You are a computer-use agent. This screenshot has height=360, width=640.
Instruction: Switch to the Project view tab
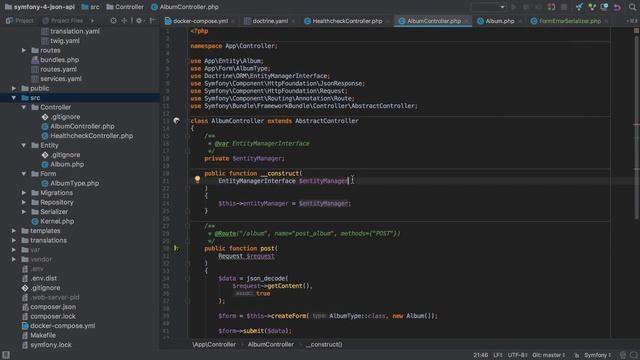[20, 20]
